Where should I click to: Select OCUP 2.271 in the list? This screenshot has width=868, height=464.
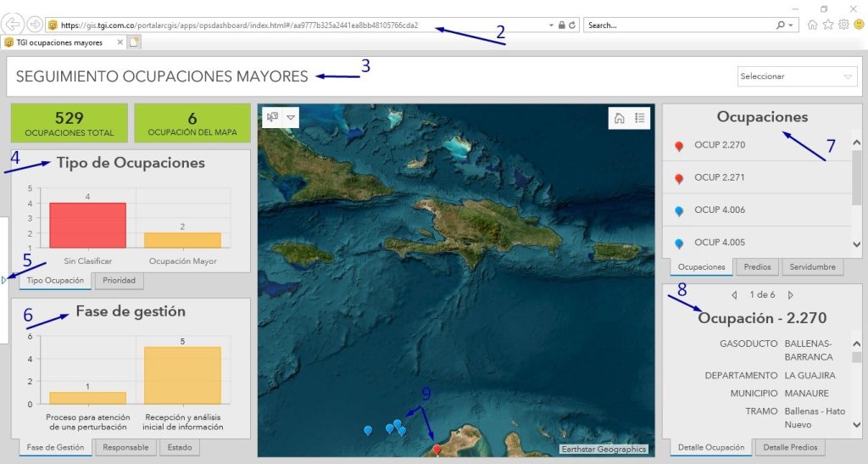click(x=719, y=177)
